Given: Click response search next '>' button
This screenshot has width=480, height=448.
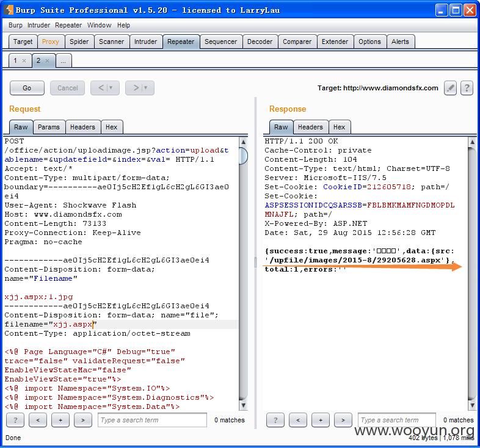Looking at the screenshot, I should (343, 420).
